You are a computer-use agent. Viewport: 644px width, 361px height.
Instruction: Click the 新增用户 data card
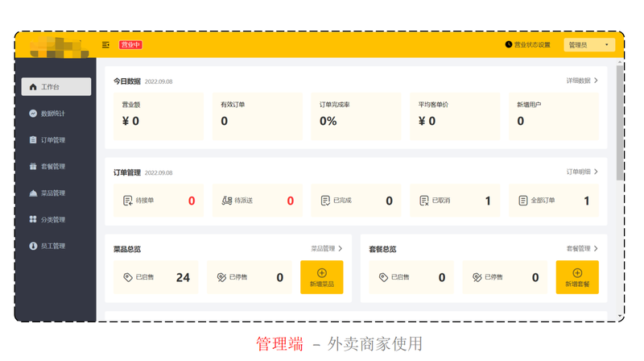pyautogui.click(x=554, y=116)
